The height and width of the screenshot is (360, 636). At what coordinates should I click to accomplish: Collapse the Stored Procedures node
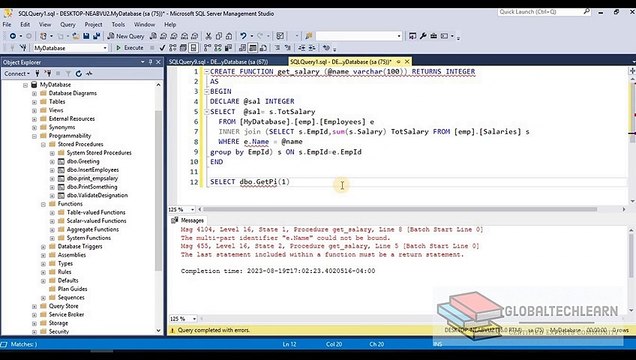click(43, 144)
